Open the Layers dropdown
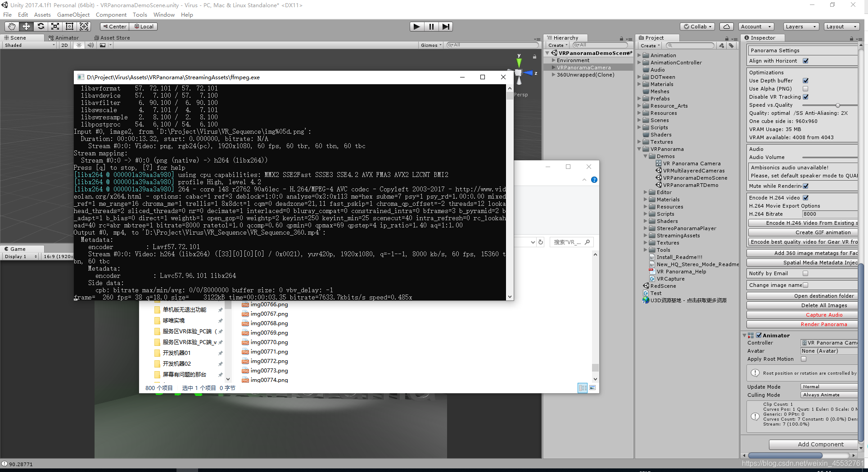The width and height of the screenshot is (868, 472). tap(800, 27)
